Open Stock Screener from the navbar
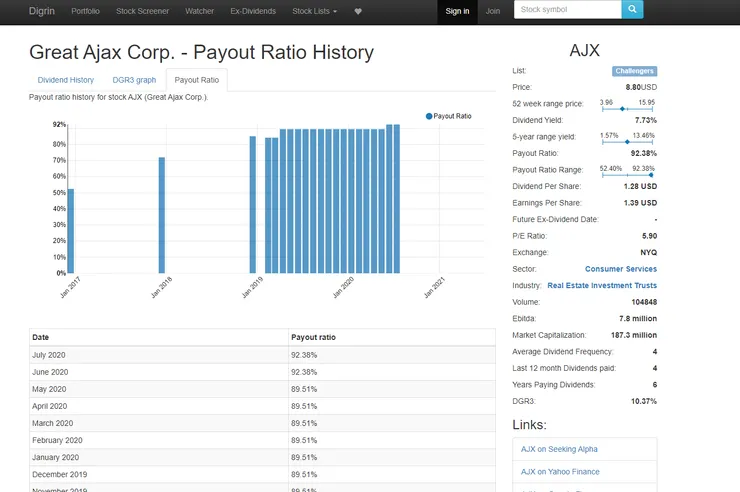 click(143, 11)
